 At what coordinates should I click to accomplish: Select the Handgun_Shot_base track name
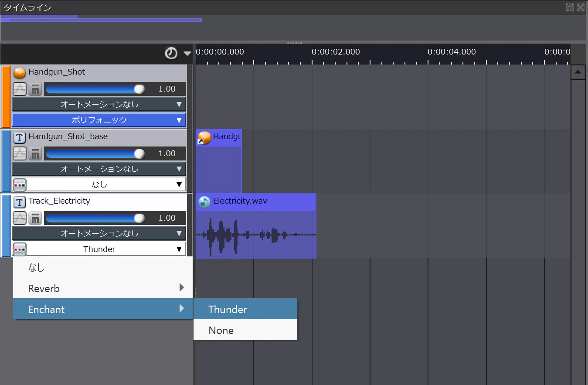(x=68, y=136)
